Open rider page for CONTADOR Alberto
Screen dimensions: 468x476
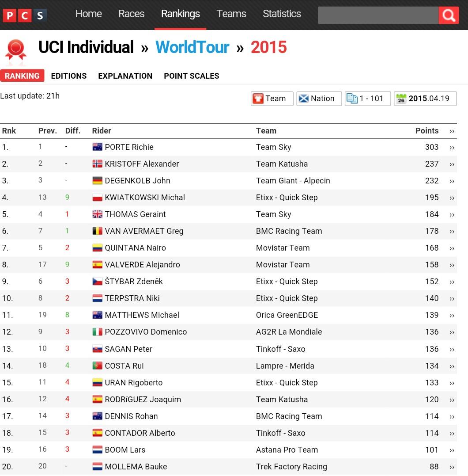(140, 433)
